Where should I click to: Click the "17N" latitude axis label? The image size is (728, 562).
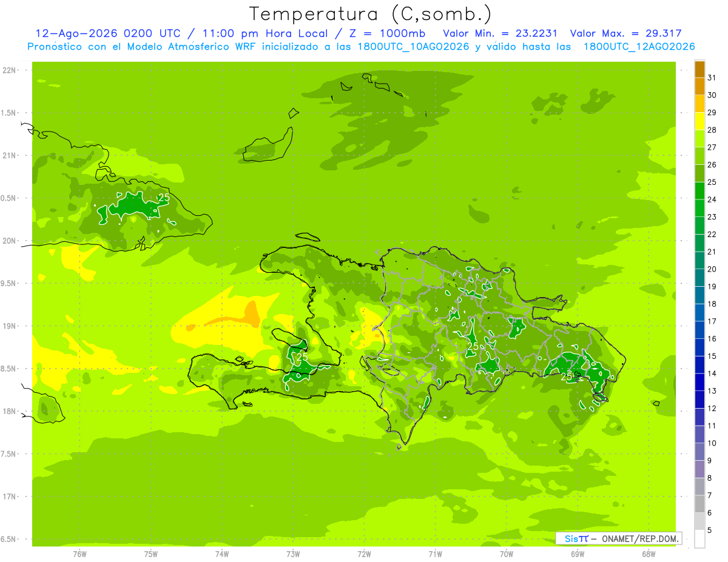point(10,497)
